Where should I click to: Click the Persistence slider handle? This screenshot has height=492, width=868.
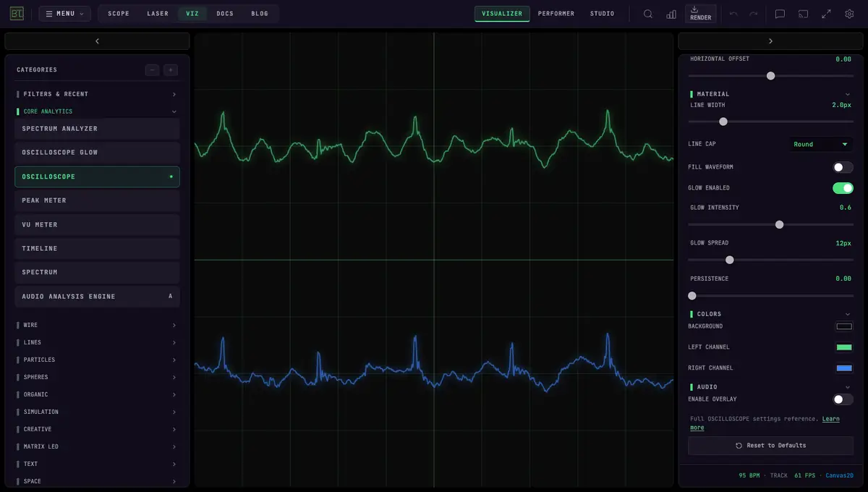coord(692,296)
